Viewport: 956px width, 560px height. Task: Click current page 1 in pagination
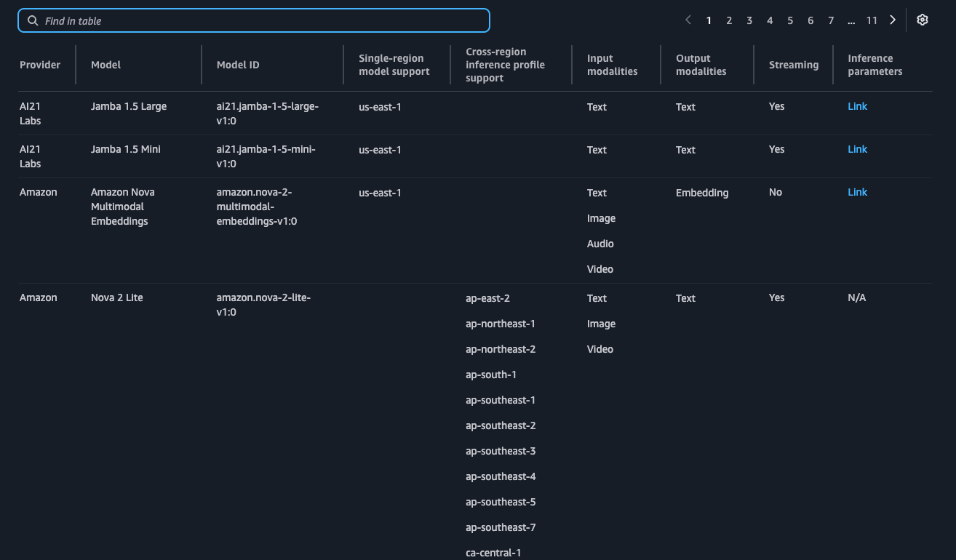coord(709,21)
